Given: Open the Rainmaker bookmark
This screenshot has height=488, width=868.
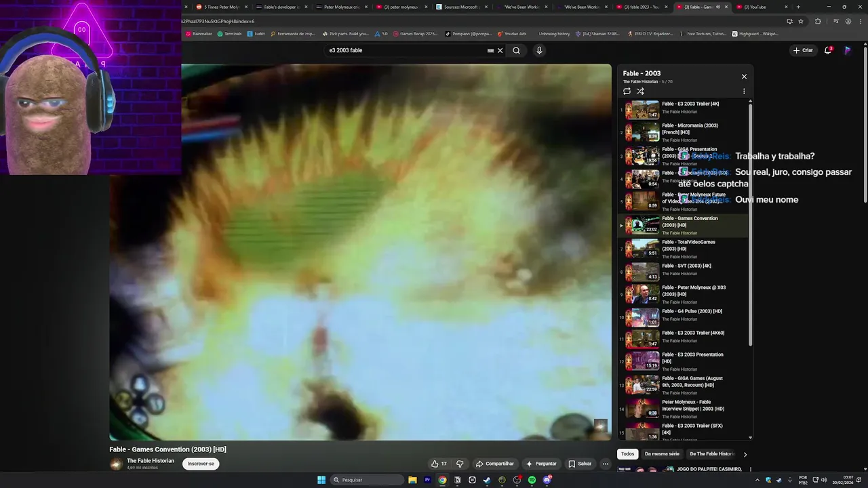Looking at the screenshot, I should tap(199, 34).
